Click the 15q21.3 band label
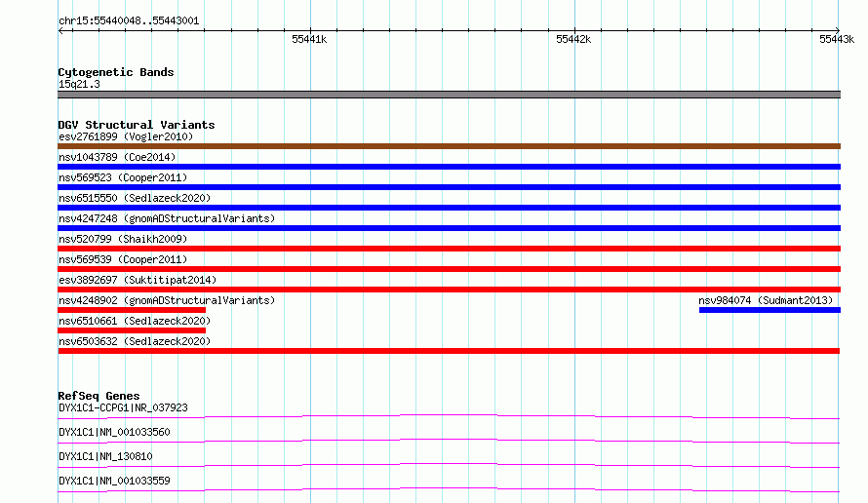The width and height of the screenshot is (868, 503). 79,84
